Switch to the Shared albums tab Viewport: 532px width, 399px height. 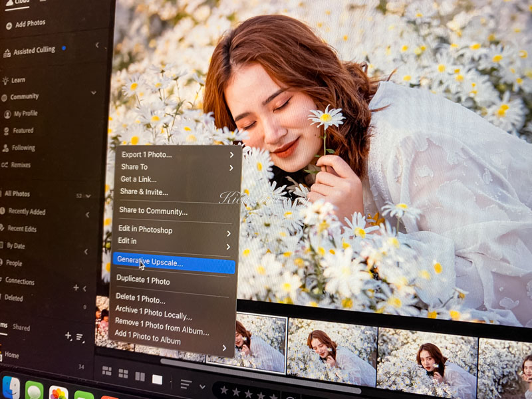[x=21, y=327]
